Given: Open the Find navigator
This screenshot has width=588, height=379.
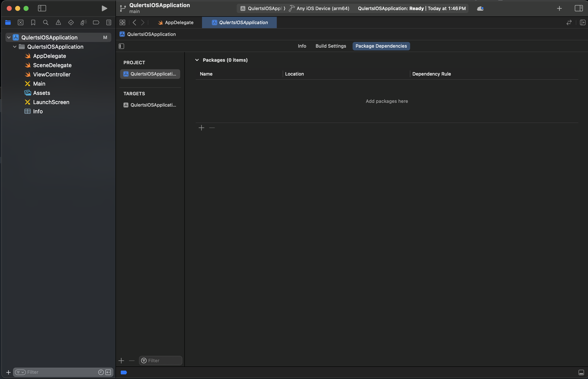Looking at the screenshot, I should point(46,23).
